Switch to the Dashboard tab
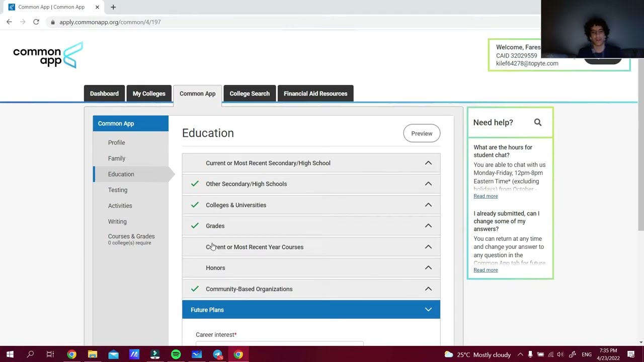This screenshot has height=362, width=644. point(104,94)
